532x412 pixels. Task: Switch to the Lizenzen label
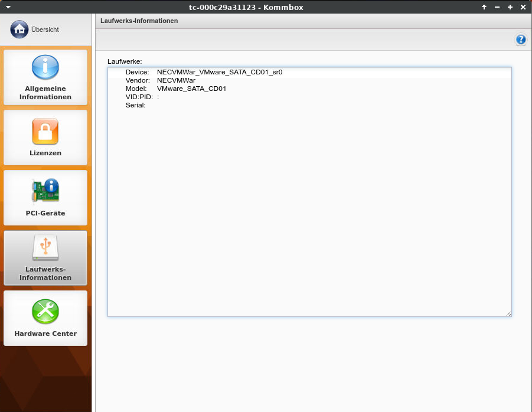coord(45,153)
